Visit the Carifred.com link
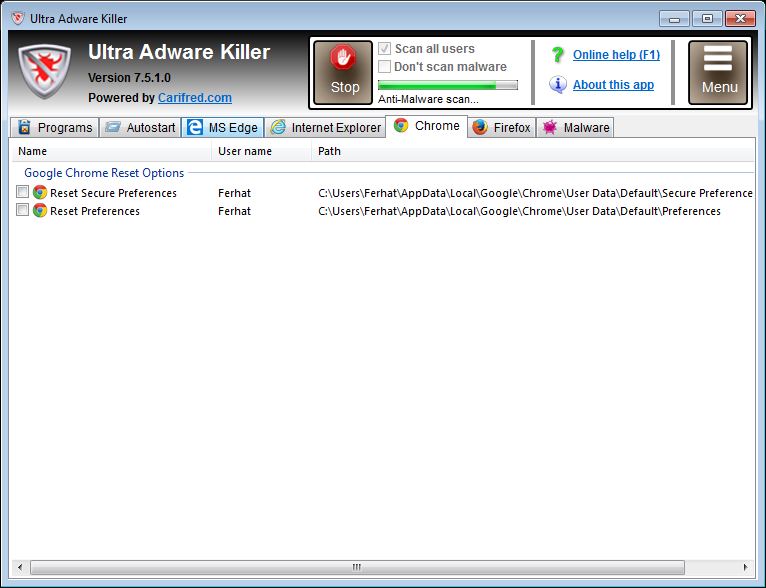Image resolution: width=766 pixels, height=588 pixels. click(194, 98)
